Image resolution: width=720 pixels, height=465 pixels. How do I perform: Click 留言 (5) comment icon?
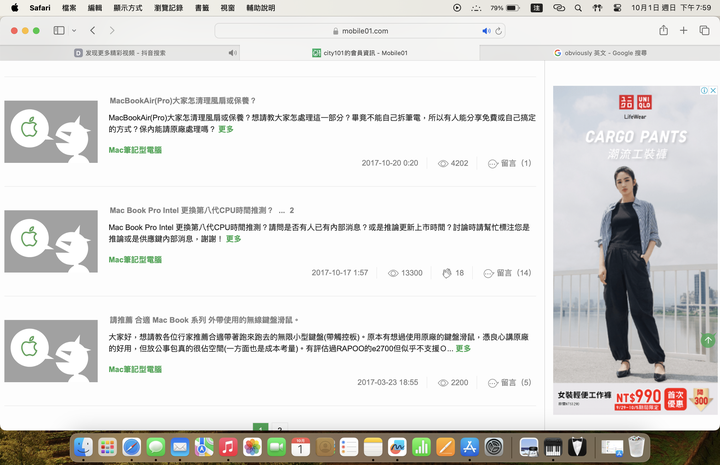[493, 383]
